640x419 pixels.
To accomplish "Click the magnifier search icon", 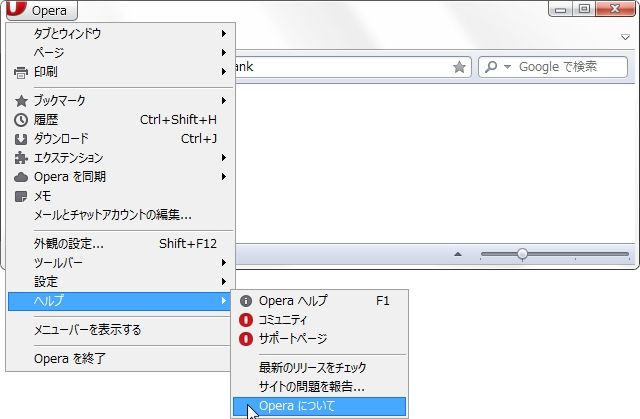I will [491, 67].
